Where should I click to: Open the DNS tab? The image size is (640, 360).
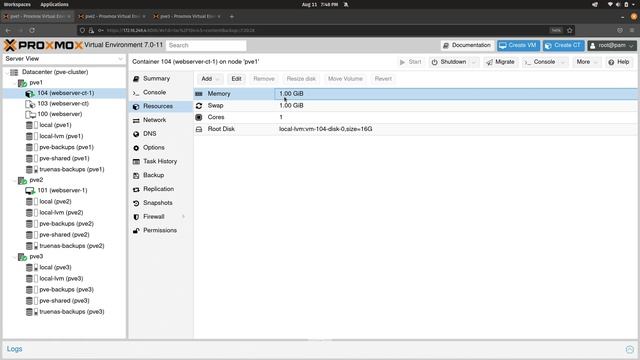[x=149, y=134]
